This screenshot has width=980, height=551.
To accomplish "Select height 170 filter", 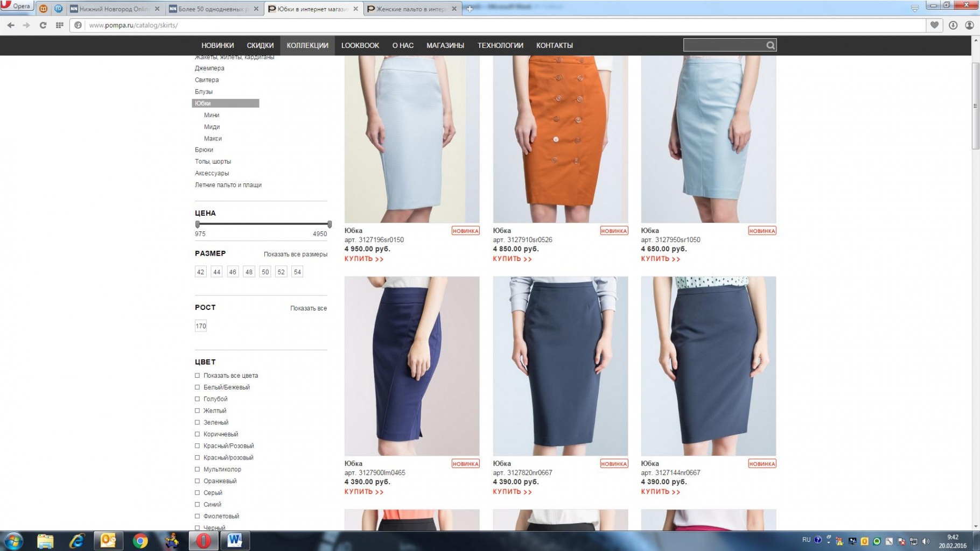I will pyautogui.click(x=201, y=326).
